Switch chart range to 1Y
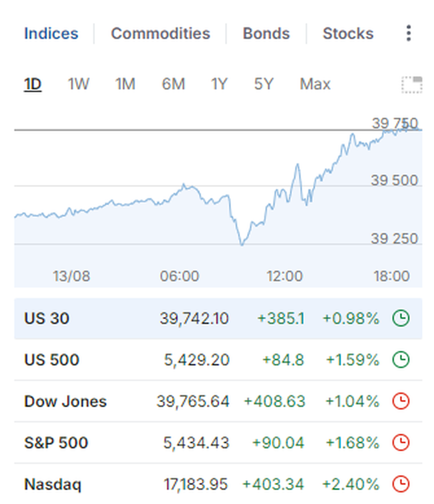The height and width of the screenshot is (504, 434). click(x=219, y=84)
